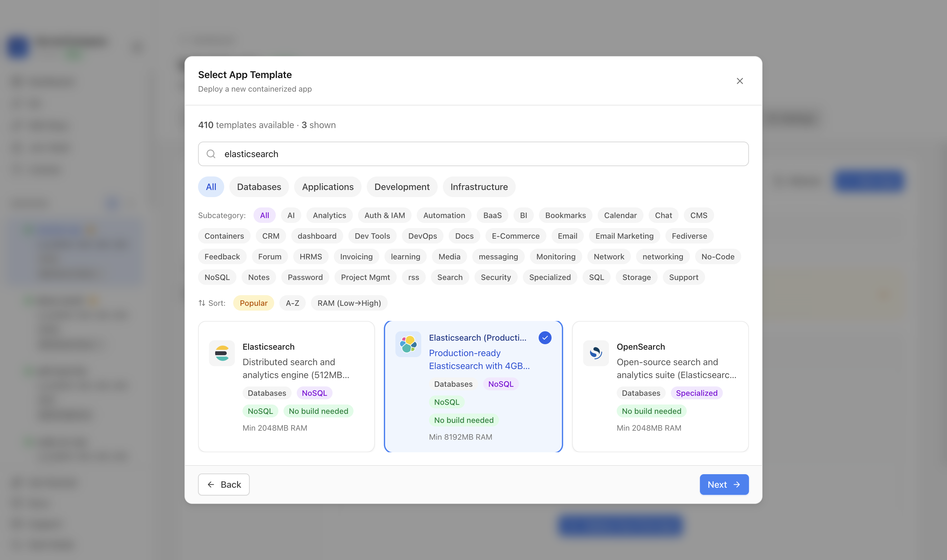Filter by Bookmarks subcategory
Image resolution: width=947 pixels, height=560 pixels.
click(565, 215)
